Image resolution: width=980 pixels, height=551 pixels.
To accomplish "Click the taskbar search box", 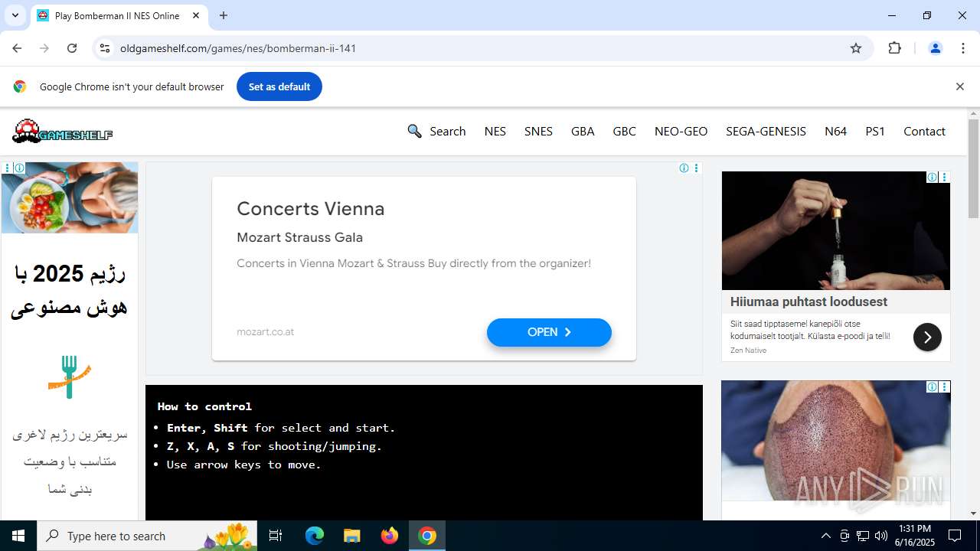I will tap(147, 536).
